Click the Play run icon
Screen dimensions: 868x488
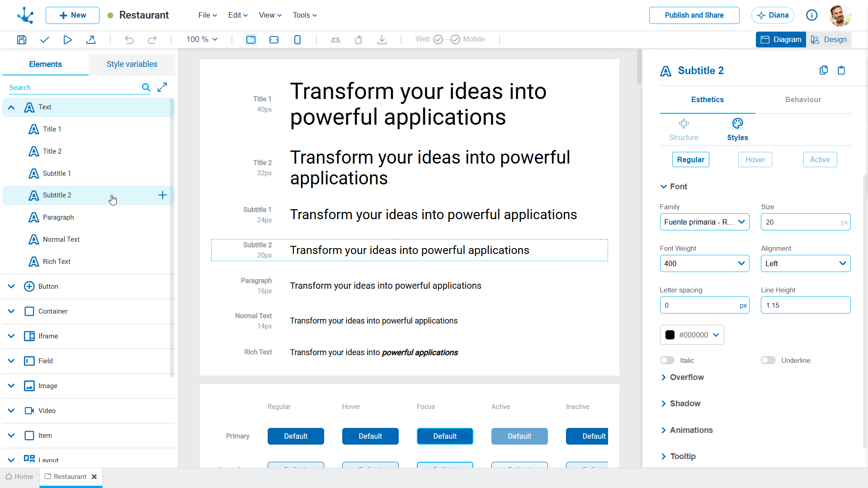click(x=67, y=40)
